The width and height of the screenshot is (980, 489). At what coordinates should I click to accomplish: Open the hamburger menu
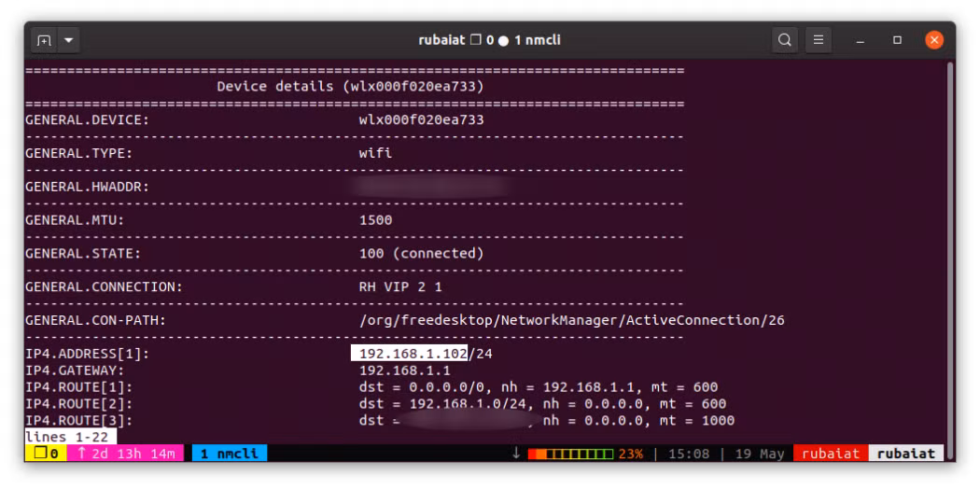[x=819, y=40]
